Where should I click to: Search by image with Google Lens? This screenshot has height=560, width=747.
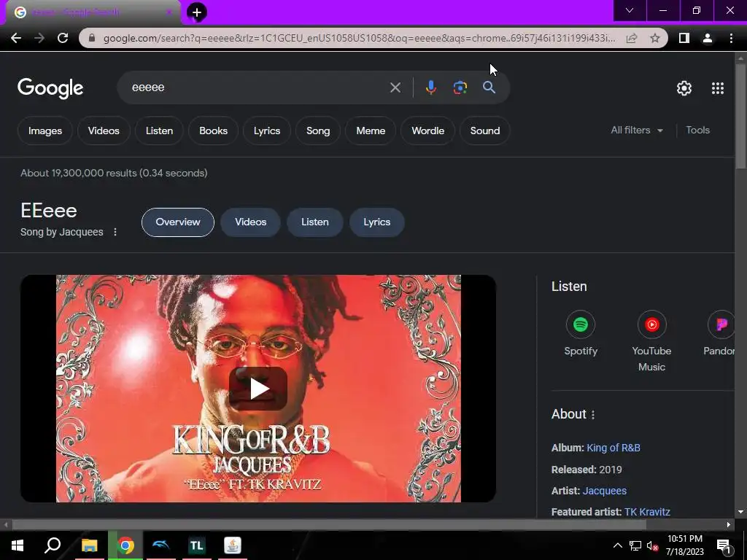coord(460,87)
